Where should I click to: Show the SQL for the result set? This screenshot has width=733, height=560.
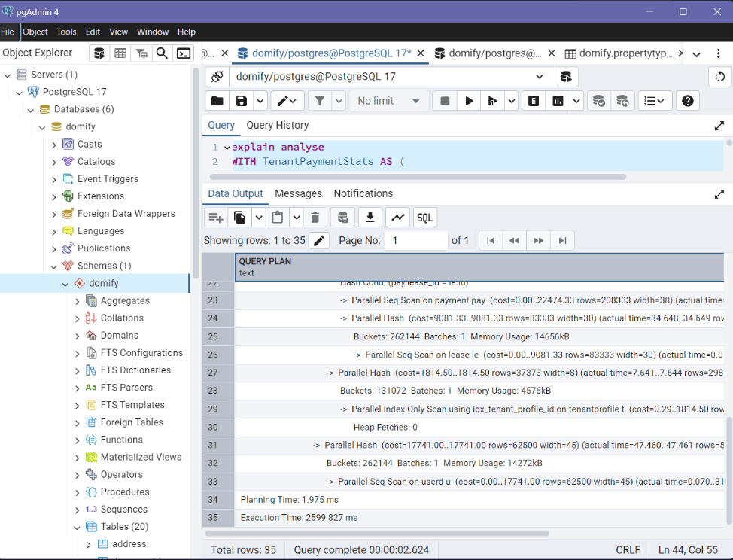[424, 218]
